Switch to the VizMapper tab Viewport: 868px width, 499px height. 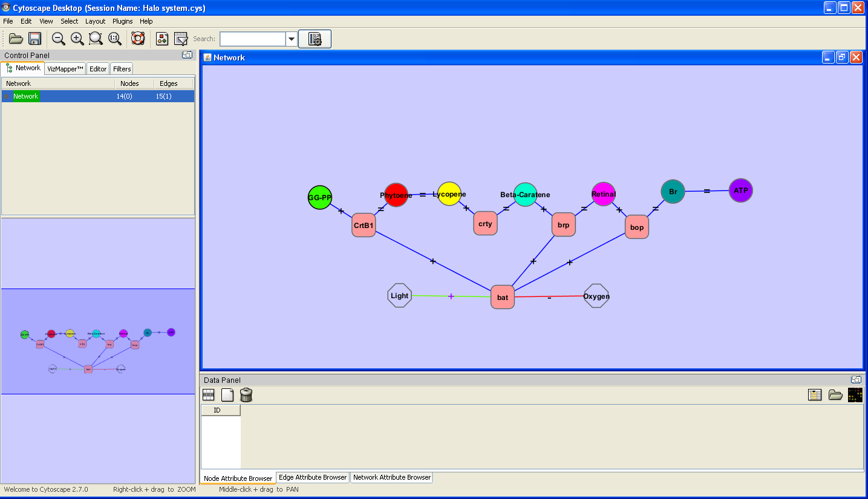click(65, 69)
